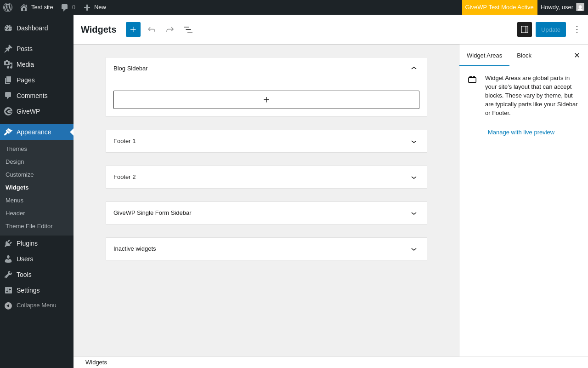Toggle the settings sidebar panel icon

pos(525,29)
